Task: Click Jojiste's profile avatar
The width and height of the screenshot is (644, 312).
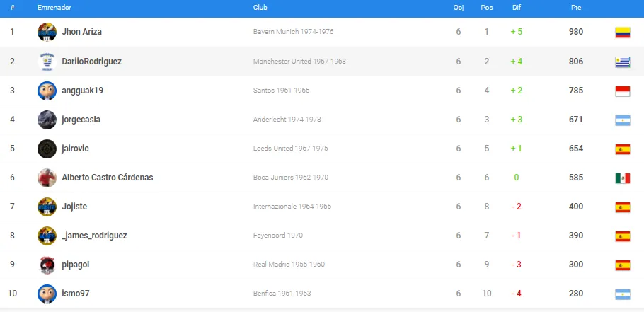Action: [x=47, y=207]
